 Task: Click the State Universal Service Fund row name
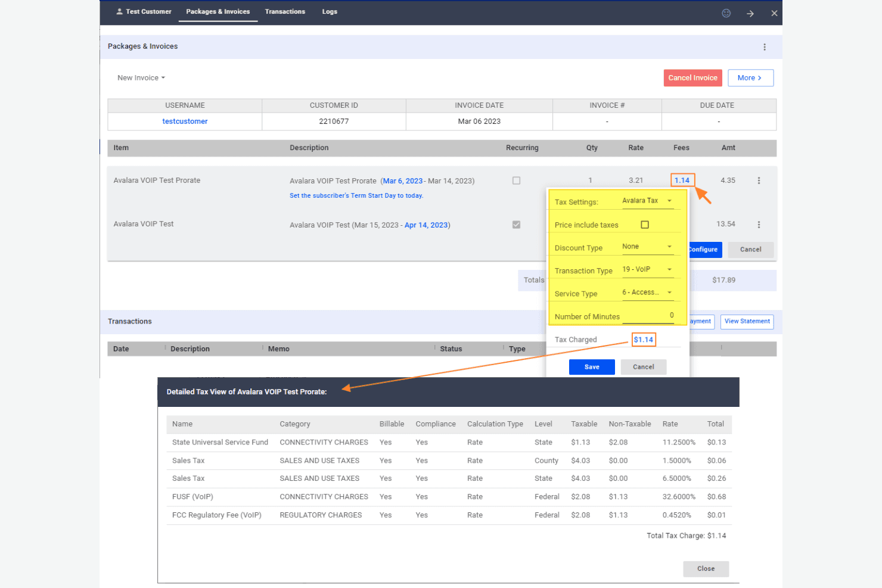pos(220,443)
